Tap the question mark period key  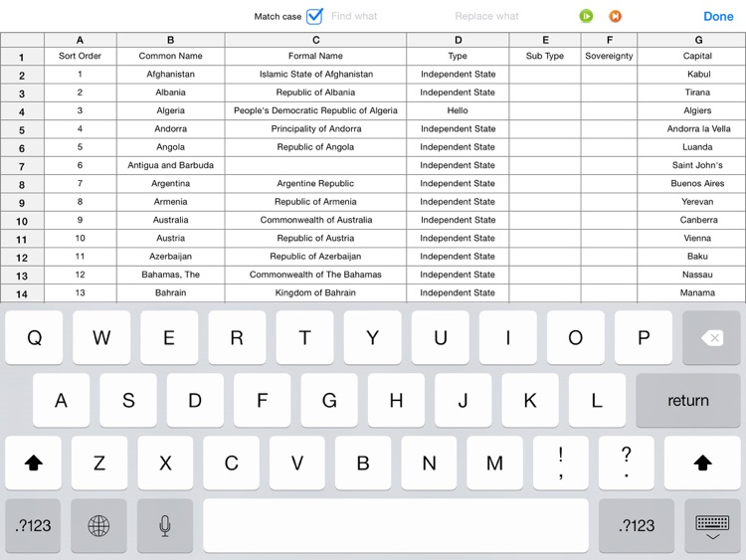(627, 463)
